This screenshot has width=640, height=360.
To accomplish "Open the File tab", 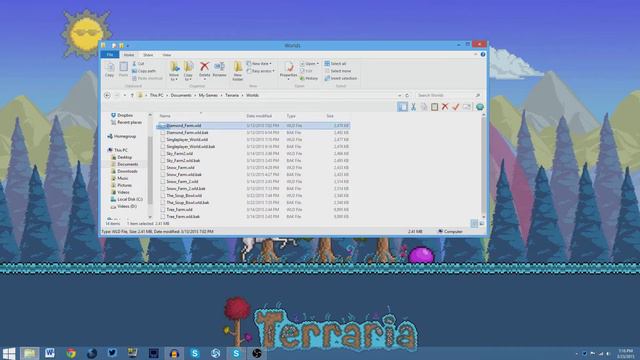I will point(110,54).
